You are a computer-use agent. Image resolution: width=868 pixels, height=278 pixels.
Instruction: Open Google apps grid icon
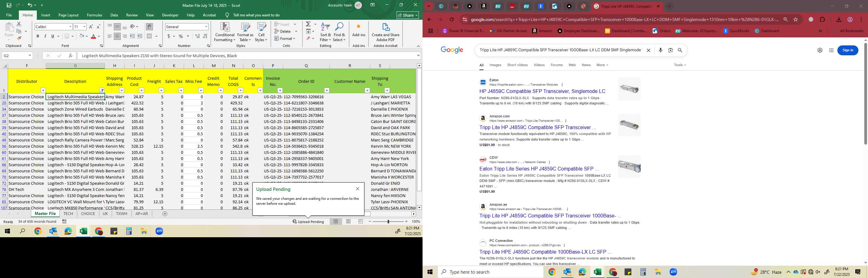click(831, 50)
